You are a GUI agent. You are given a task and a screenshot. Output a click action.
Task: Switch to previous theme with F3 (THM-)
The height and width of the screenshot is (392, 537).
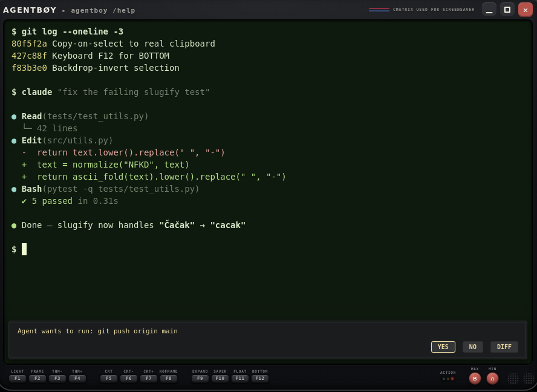tap(57, 378)
